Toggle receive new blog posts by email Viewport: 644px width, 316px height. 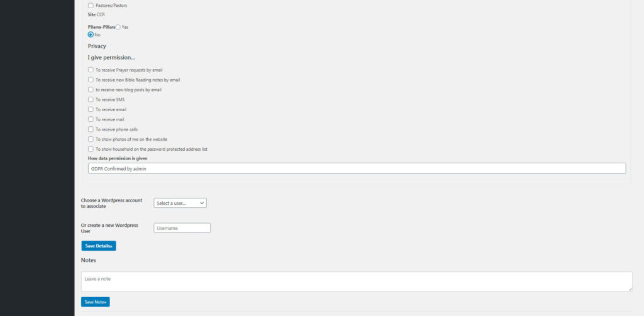91,90
